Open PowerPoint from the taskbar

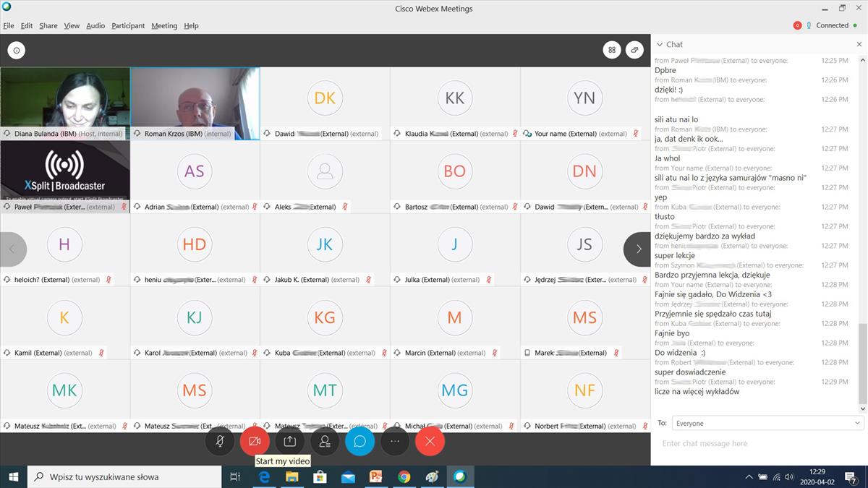tap(375, 476)
